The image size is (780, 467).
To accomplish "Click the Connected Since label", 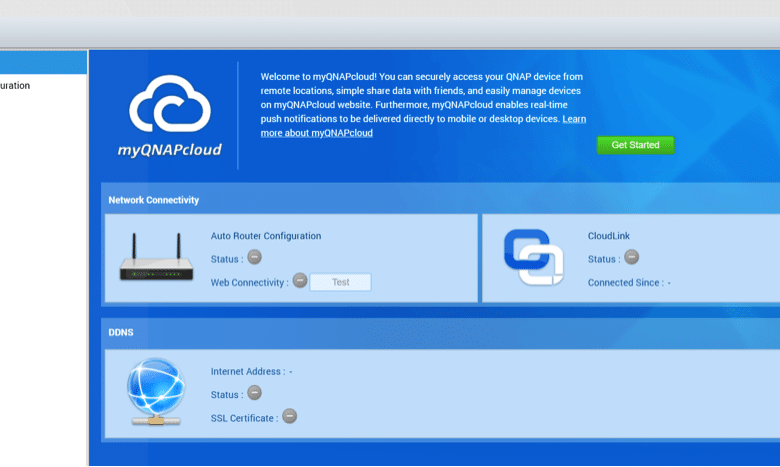I will (x=626, y=282).
